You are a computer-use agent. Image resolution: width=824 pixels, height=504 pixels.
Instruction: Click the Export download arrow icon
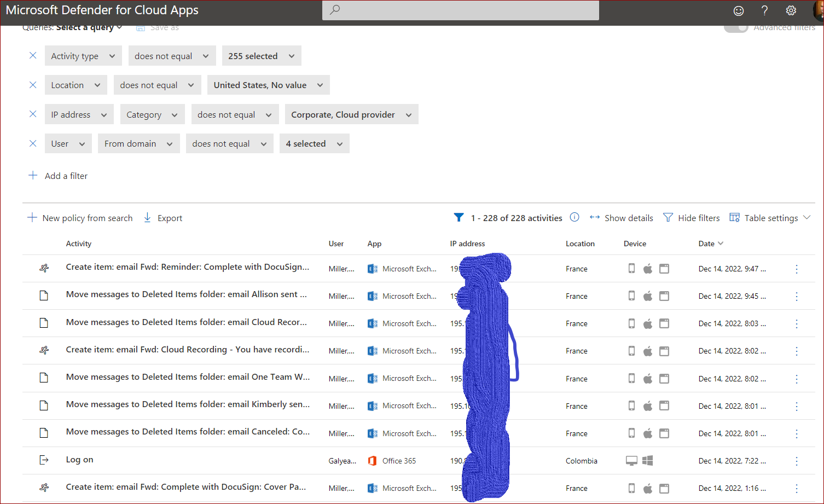click(147, 217)
